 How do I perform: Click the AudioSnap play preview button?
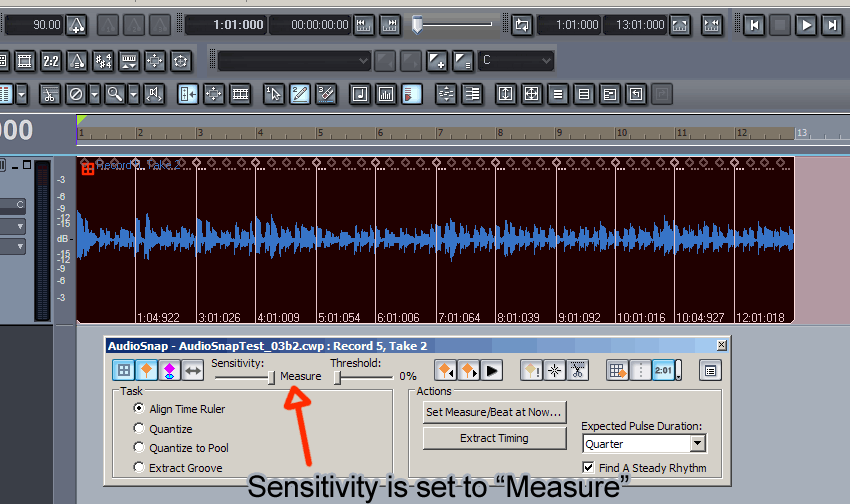click(x=492, y=370)
